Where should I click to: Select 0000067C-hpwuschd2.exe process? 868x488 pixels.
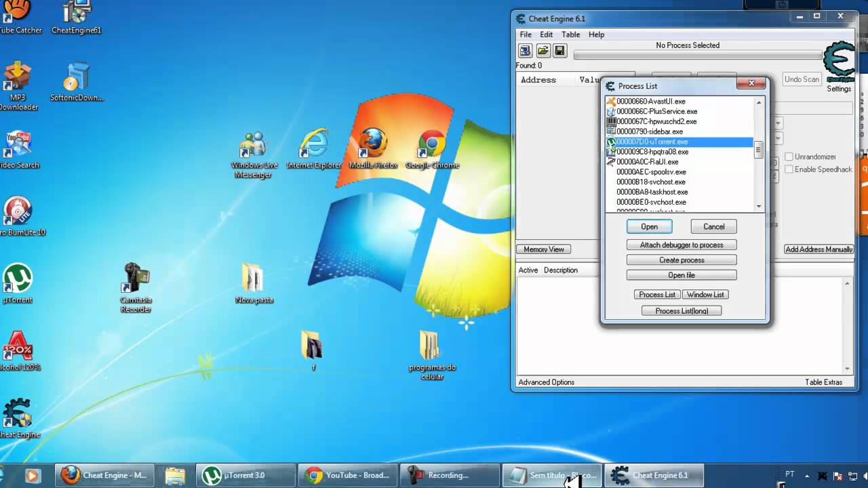(x=679, y=122)
